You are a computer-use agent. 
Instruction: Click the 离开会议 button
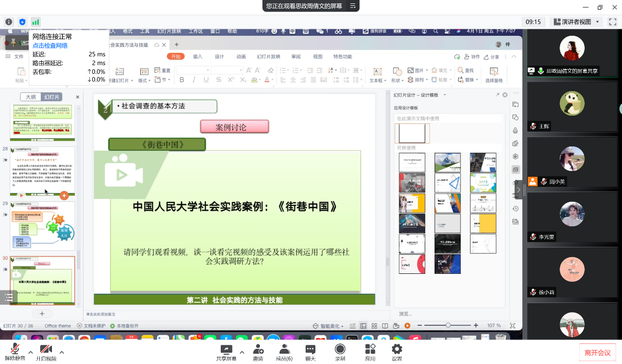(597, 353)
